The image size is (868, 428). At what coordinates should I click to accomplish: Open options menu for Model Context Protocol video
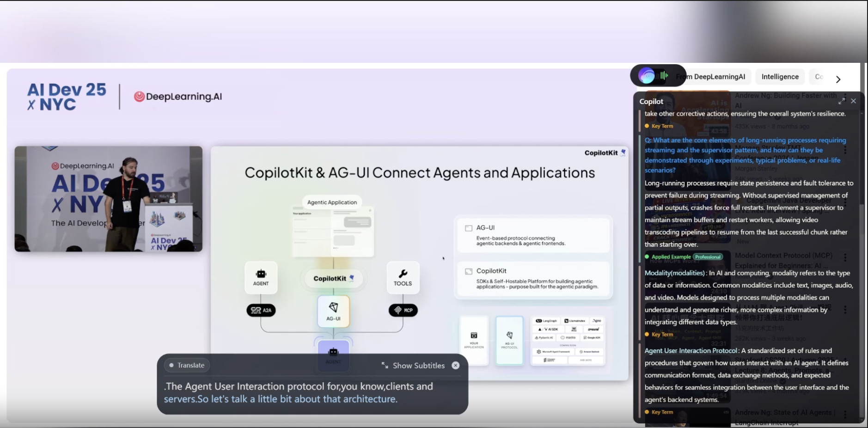845,257
